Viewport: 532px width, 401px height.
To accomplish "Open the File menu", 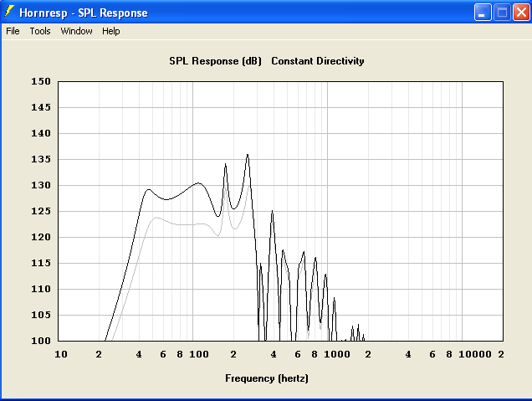I will pyautogui.click(x=13, y=31).
